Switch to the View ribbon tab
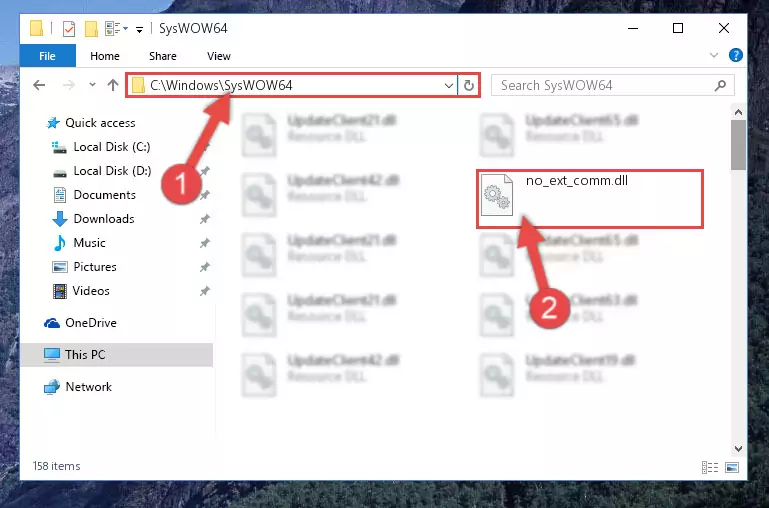Image resolution: width=769 pixels, height=508 pixels. [219, 56]
